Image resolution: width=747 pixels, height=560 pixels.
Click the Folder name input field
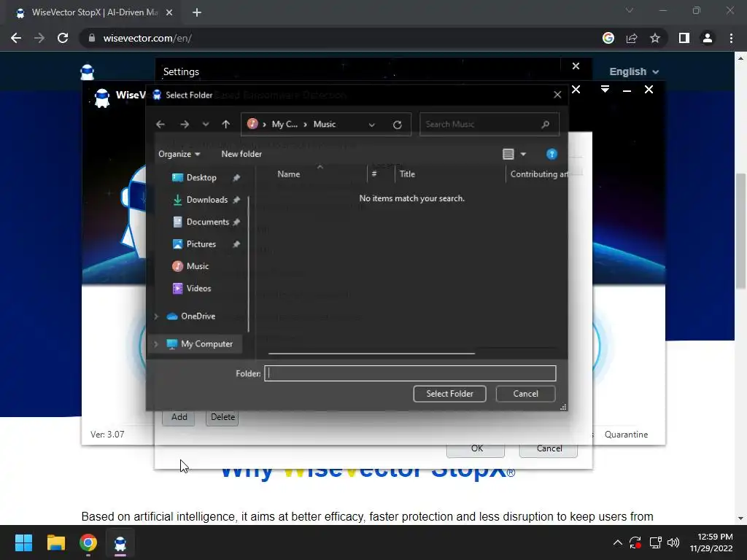410,373
